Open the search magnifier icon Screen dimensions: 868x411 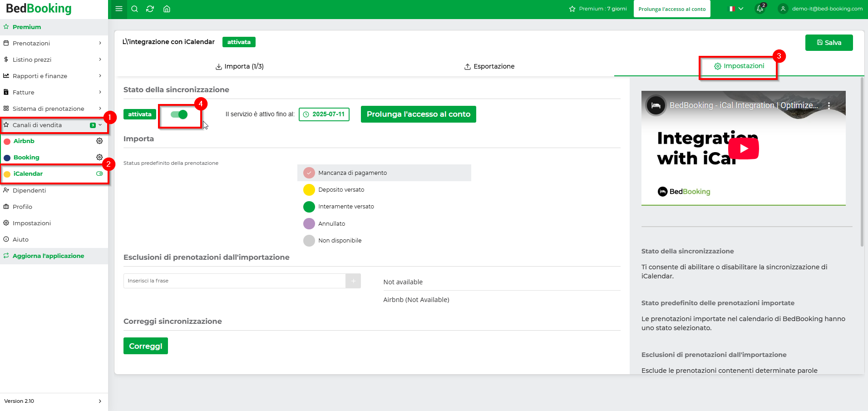click(x=134, y=9)
